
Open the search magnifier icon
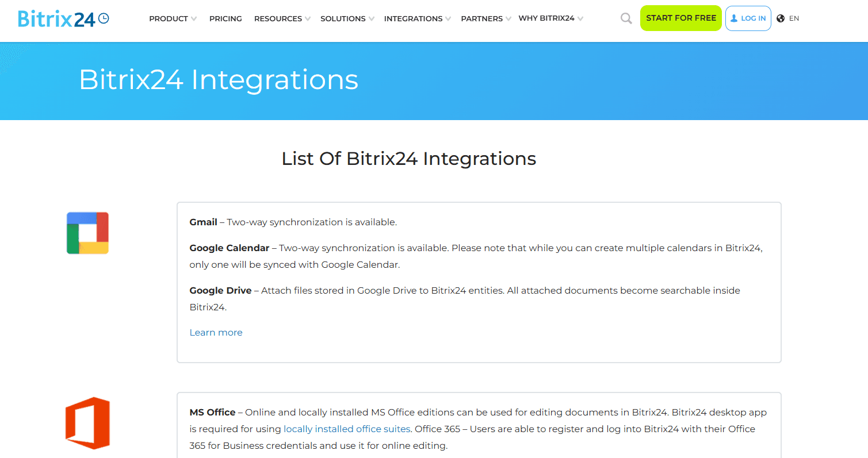pos(626,18)
